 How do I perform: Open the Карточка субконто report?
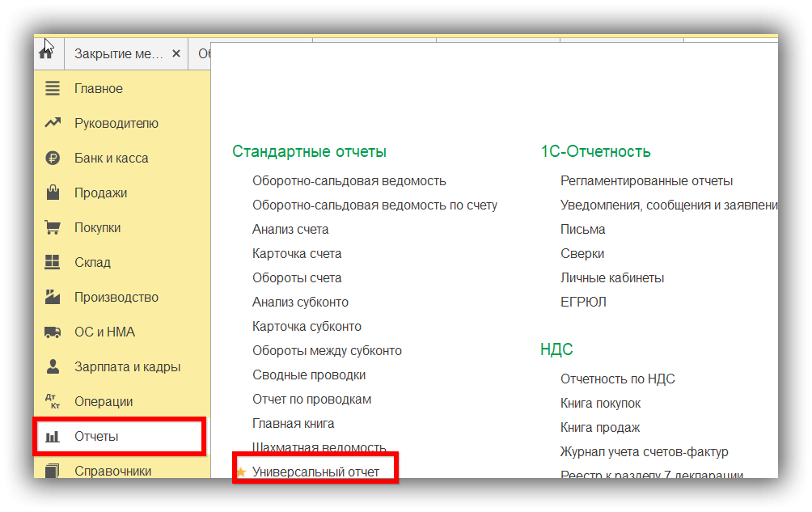[x=307, y=326]
